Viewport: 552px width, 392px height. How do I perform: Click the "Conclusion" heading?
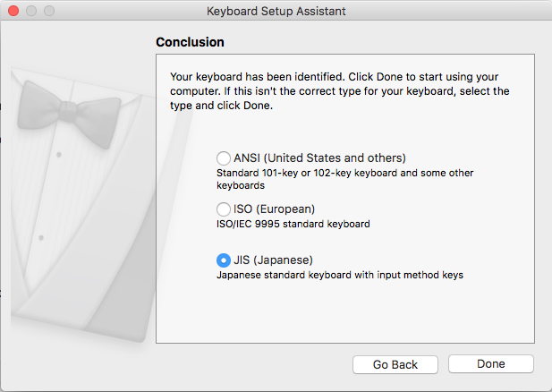coord(190,42)
